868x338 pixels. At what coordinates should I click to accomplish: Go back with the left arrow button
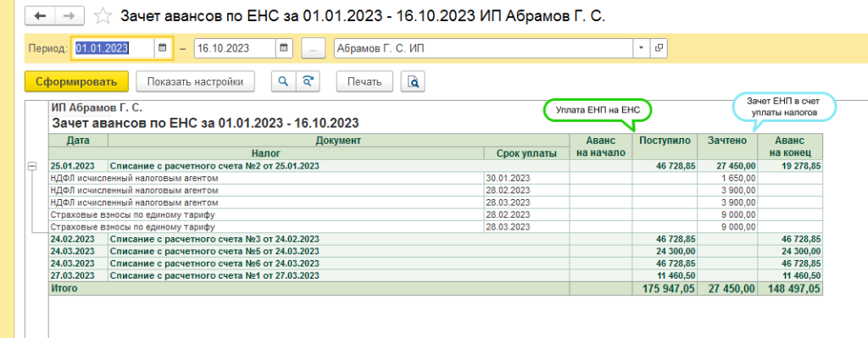click(x=40, y=16)
